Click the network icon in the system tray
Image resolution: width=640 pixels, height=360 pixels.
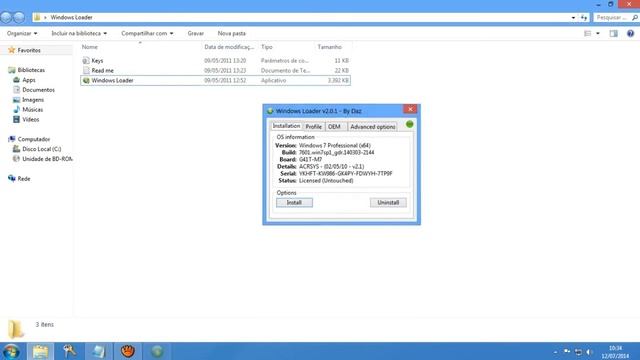pyautogui.click(x=578, y=352)
